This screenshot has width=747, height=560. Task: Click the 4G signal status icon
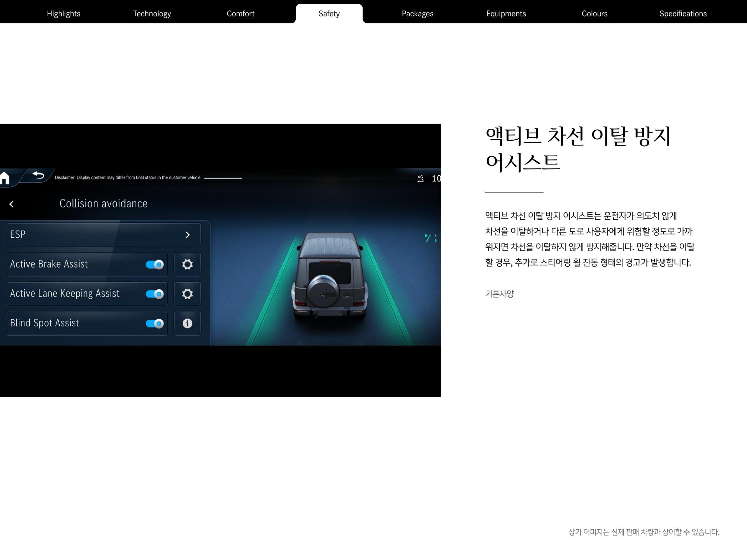click(x=421, y=178)
